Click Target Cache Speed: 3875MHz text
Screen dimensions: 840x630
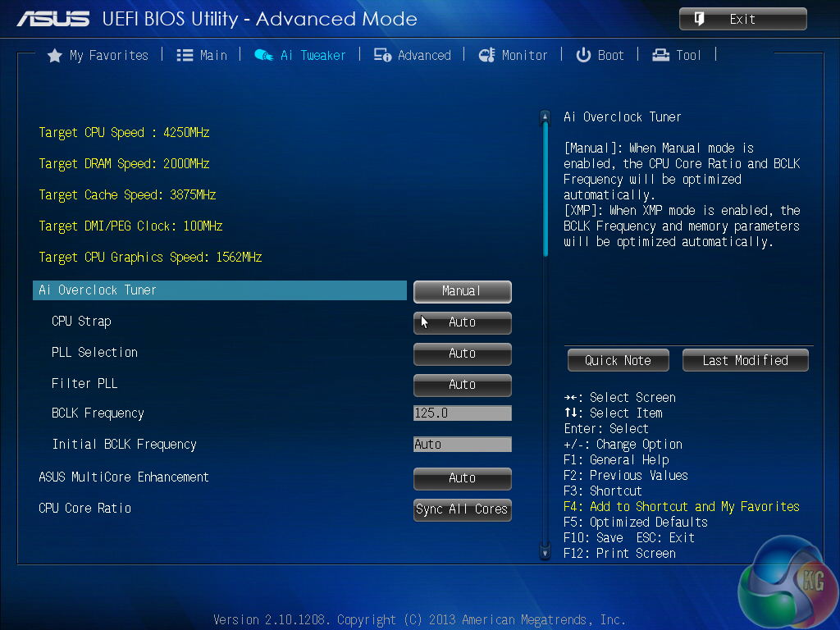[127, 195]
